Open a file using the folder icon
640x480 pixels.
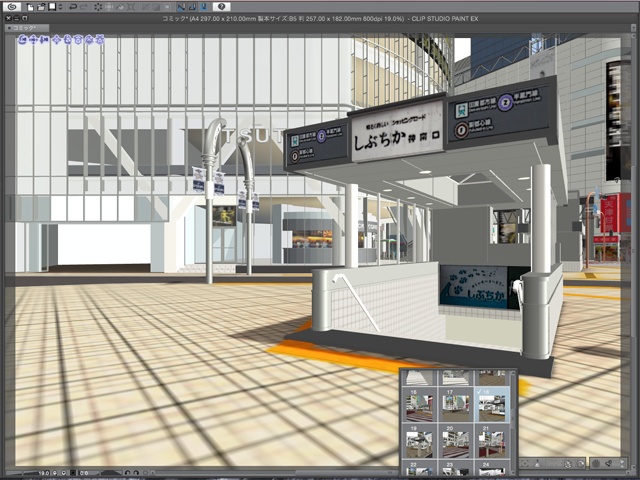tap(41, 7)
